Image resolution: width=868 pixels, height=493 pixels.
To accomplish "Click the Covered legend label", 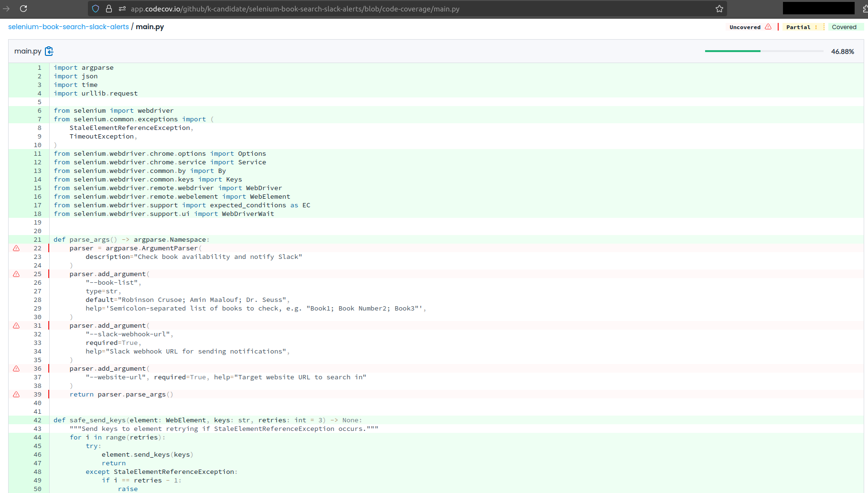I will [844, 27].
